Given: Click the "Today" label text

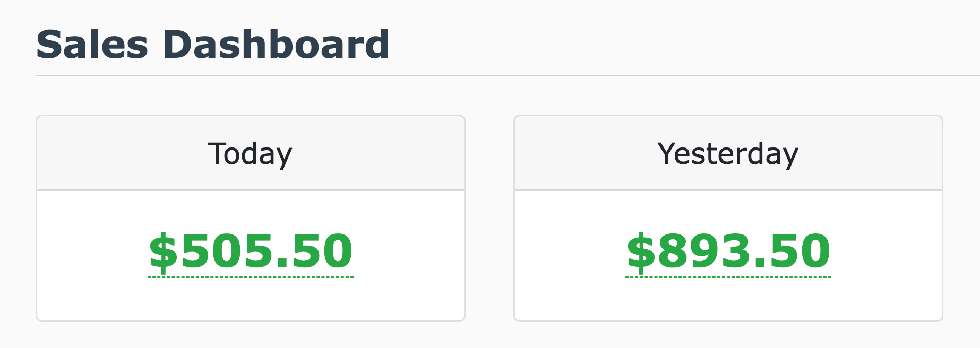Looking at the screenshot, I should [x=250, y=154].
